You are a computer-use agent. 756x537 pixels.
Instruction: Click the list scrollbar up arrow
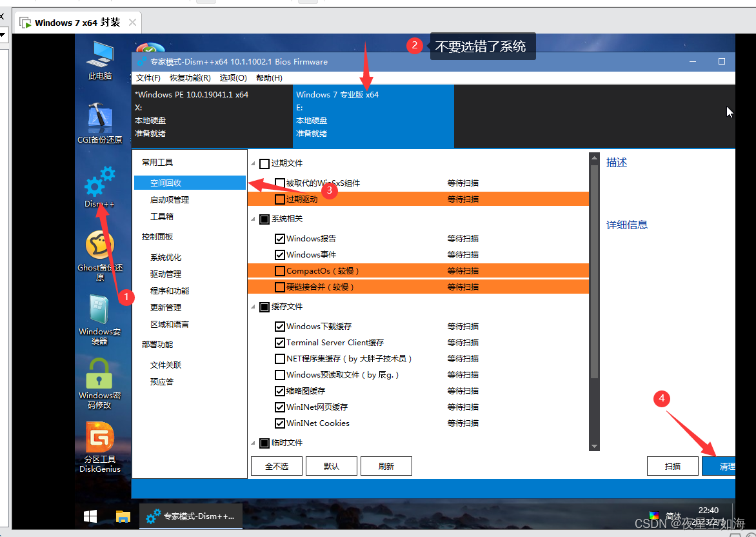[x=595, y=157]
